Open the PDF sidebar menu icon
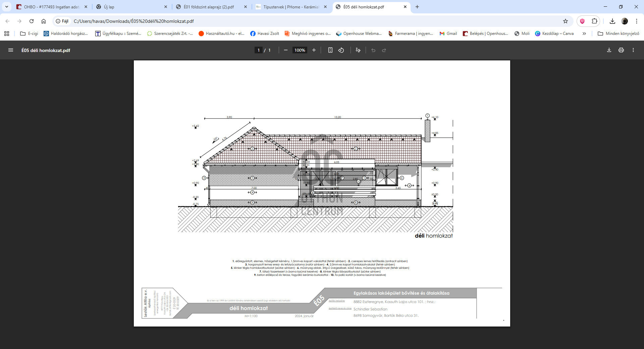This screenshot has width=644, height=349. coord(11,50)
